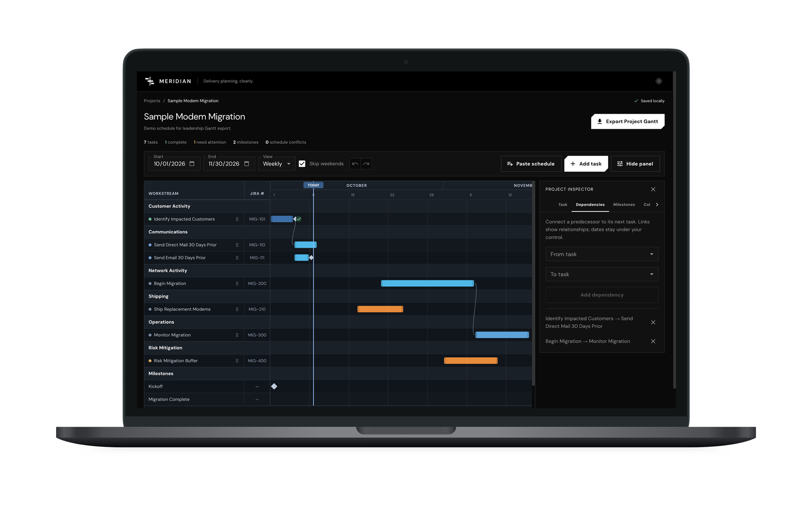The height and width of the screenshot is (505, 812).
Task: Click the Paste schedule button
Action: click(531, 164)
